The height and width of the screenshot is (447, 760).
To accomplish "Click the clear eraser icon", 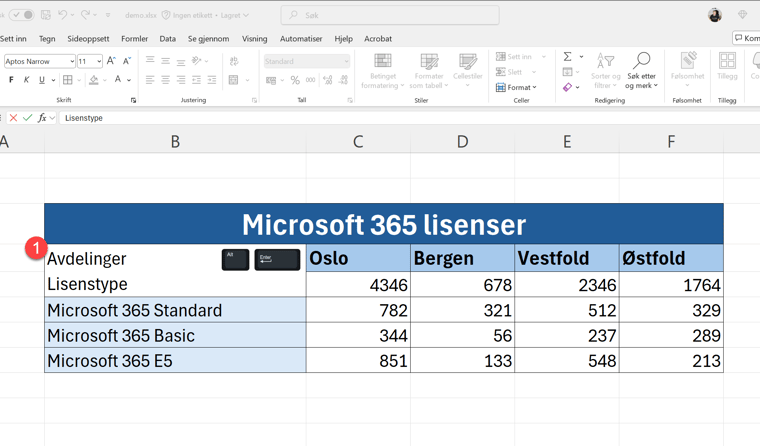I will [567, 87].
